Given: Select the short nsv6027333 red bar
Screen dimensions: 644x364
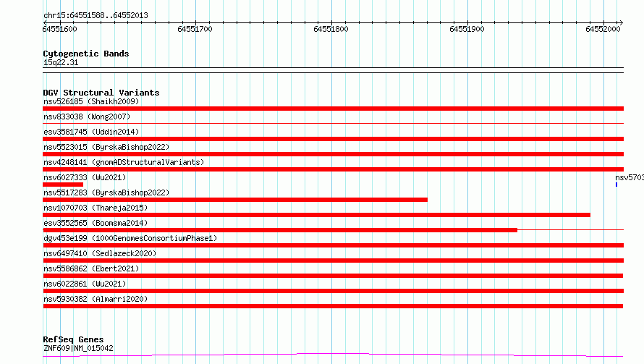Looking at the screenshot, I should (63, 185).
